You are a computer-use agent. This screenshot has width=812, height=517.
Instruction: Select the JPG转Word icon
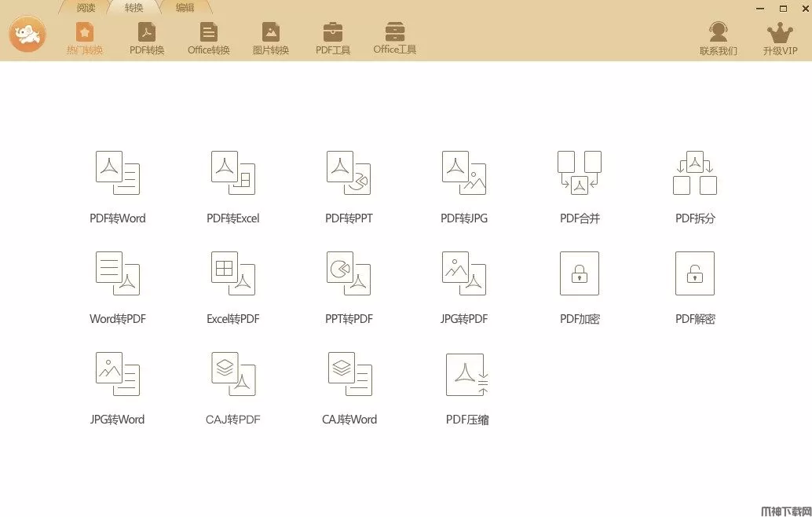point(118,374)
